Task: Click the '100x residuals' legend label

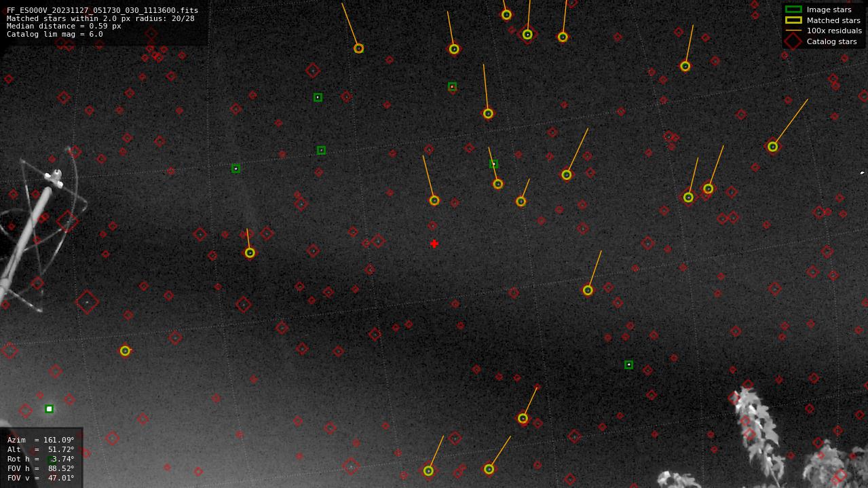Action: 834,31
